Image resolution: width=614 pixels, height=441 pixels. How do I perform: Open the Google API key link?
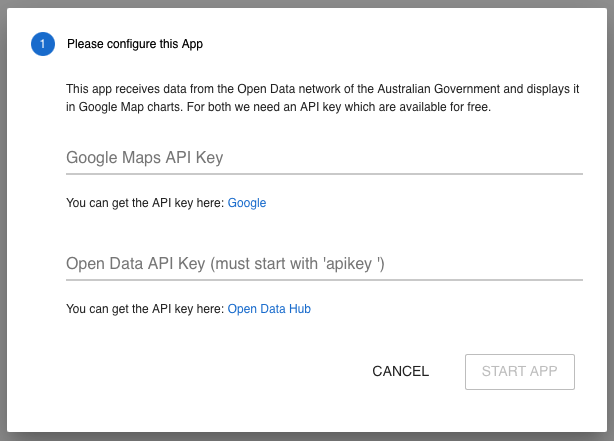click(x=247, y=203)
